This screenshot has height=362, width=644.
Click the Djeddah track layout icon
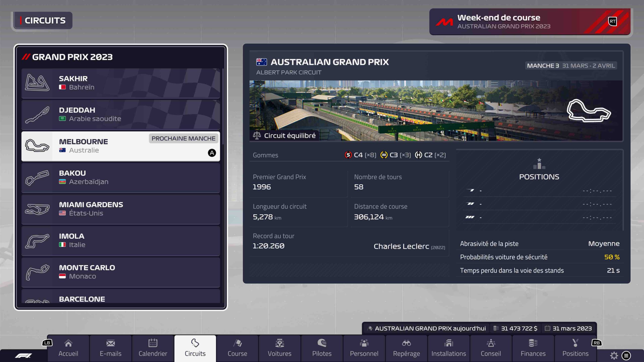(x=37, y=115)
